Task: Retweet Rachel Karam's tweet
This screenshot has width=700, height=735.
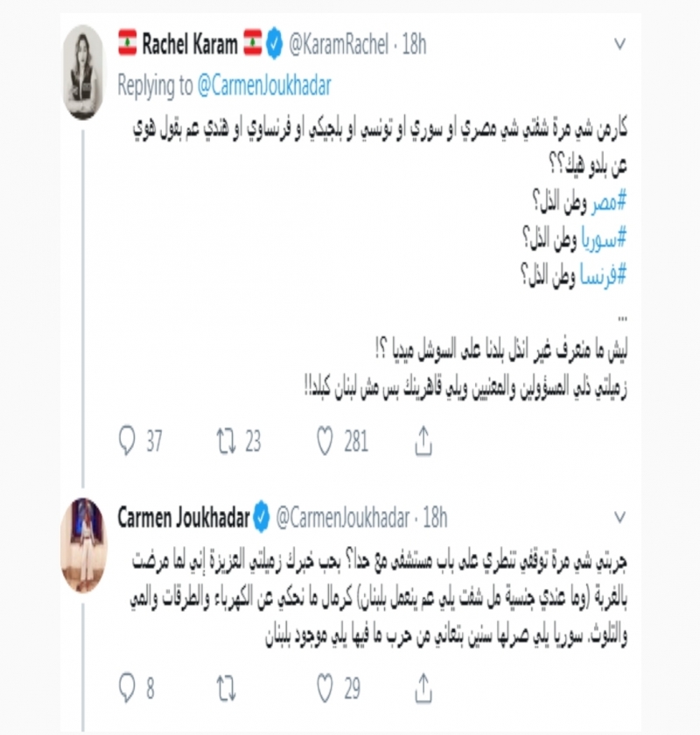Action: 227,443
